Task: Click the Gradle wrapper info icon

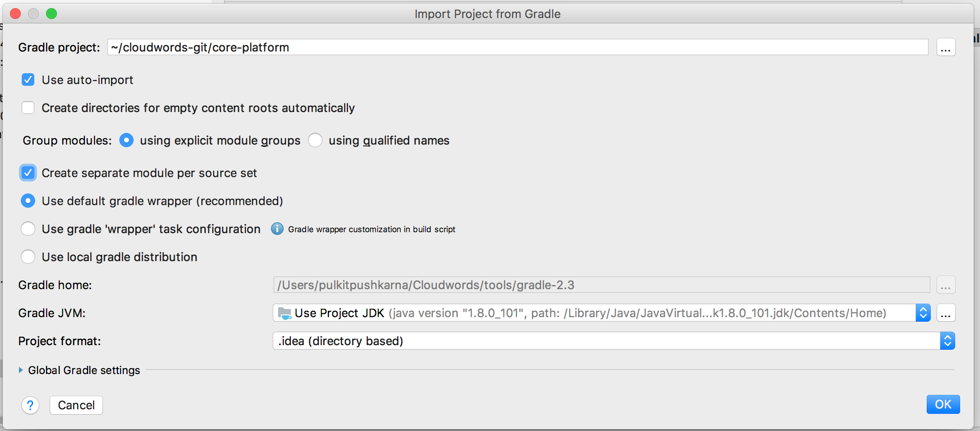Action: coord(277,229)
